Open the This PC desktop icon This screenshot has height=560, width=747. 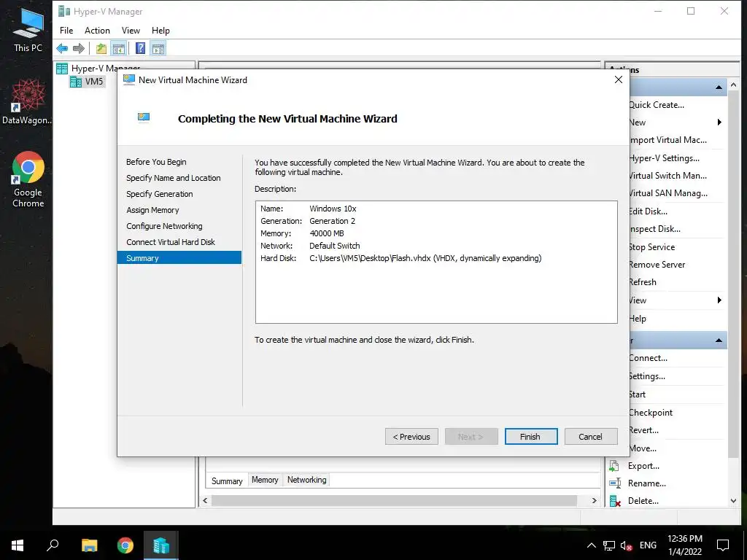28,29
